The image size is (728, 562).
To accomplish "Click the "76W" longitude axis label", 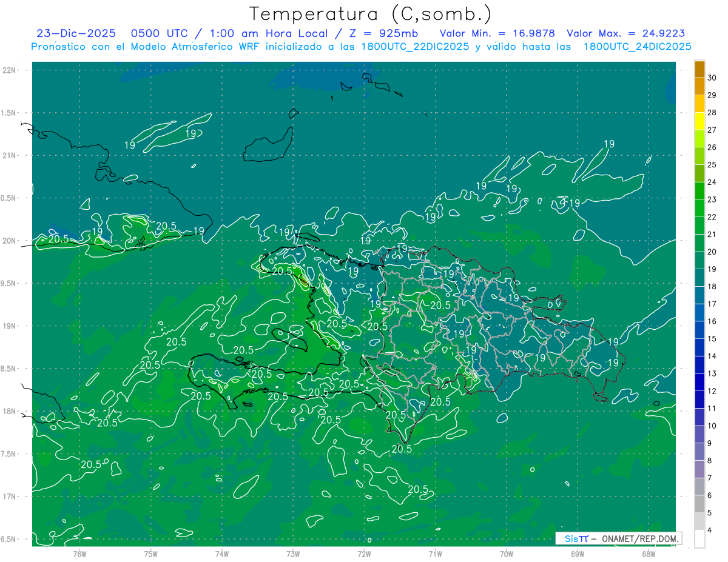I will click(x=79, y=554).
